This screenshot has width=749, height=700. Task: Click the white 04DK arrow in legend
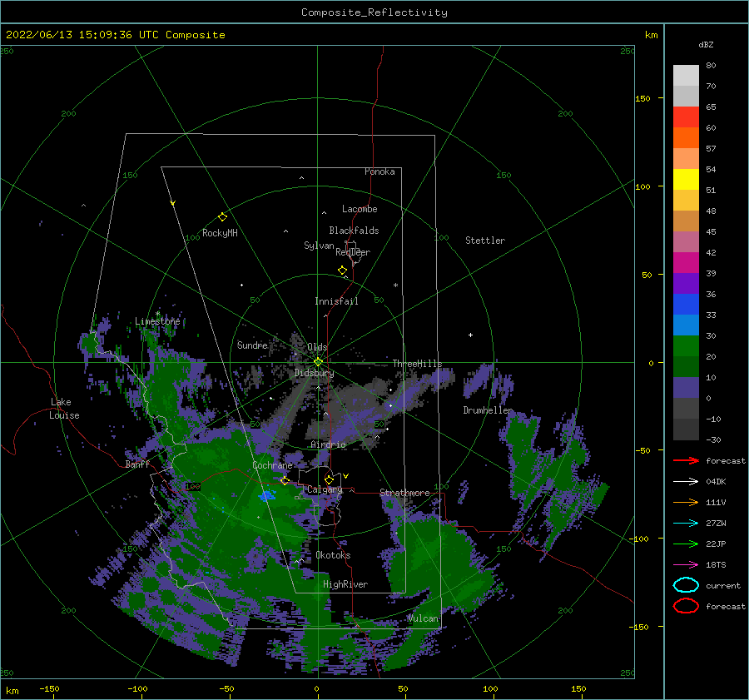[x=686, y=482]
